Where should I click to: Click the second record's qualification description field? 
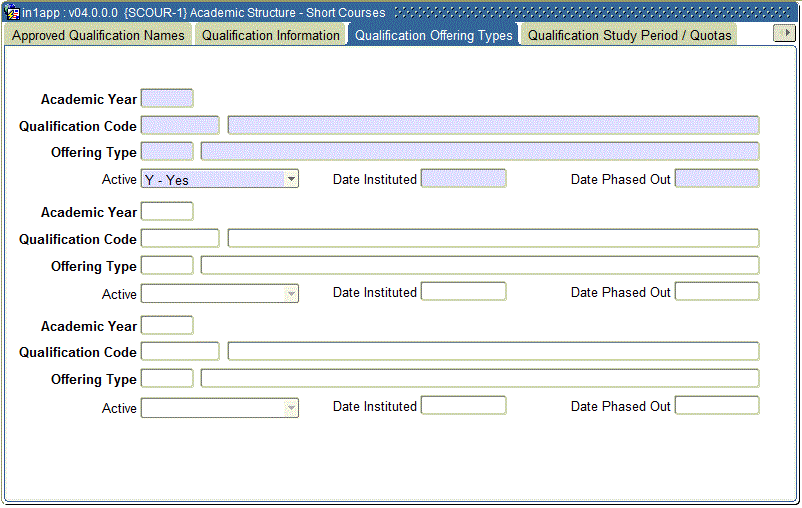point(493,238)
